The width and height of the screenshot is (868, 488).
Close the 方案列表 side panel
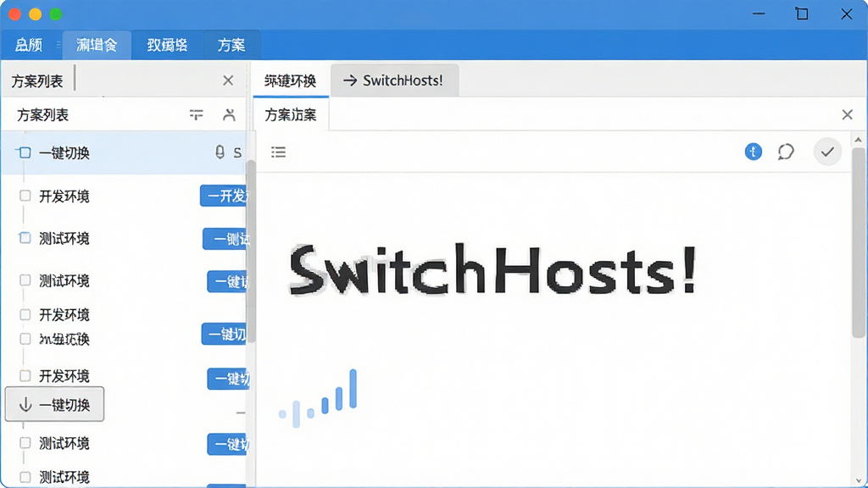coord(228,80)
